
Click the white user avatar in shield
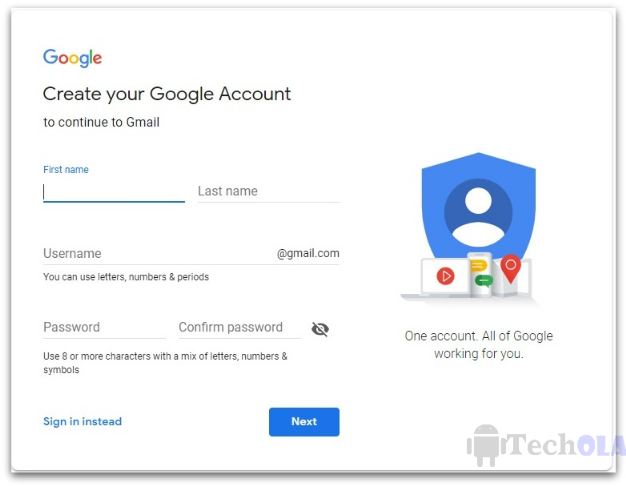478,216
